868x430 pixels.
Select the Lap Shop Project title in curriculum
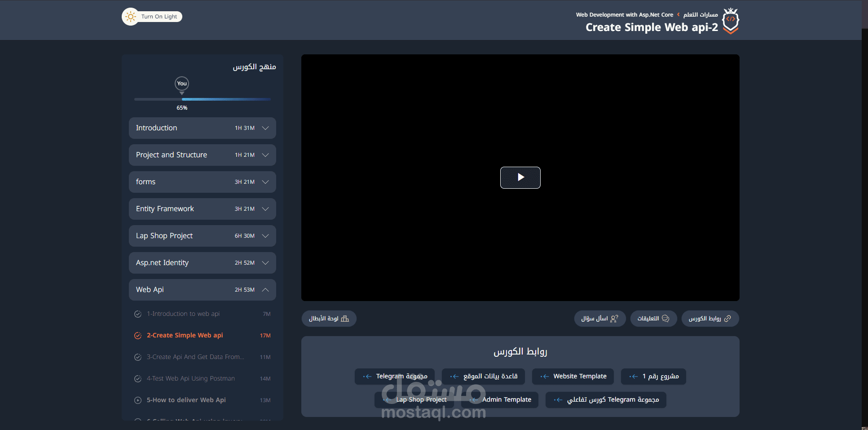point(164,236)
